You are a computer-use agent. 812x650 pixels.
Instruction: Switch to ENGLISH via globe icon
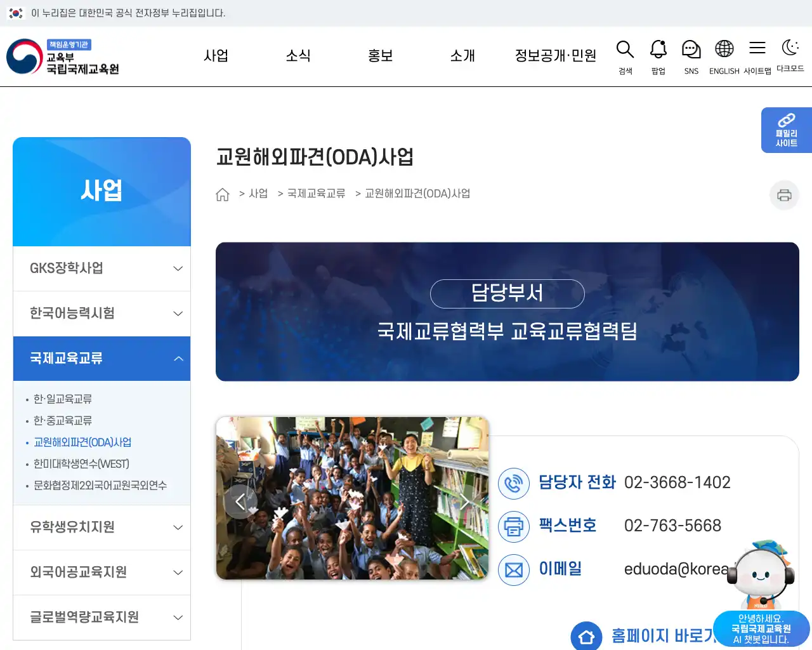click(724, 57)
